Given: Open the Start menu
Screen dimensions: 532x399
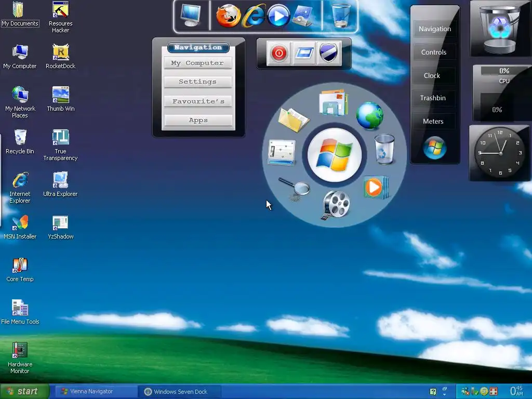Looking at the screenshot, I should (x=24, y=392).
